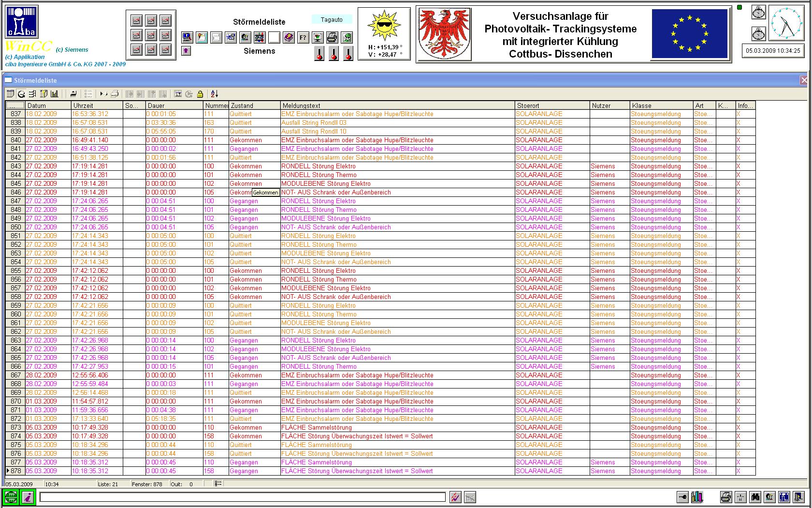Toggle the Tagauto mode field

point(332,20)
